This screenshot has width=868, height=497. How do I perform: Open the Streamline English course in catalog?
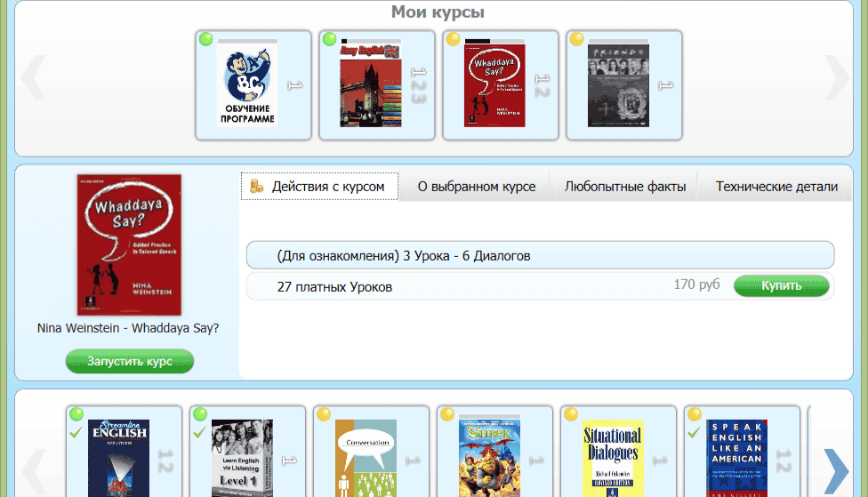click(124, 452)
